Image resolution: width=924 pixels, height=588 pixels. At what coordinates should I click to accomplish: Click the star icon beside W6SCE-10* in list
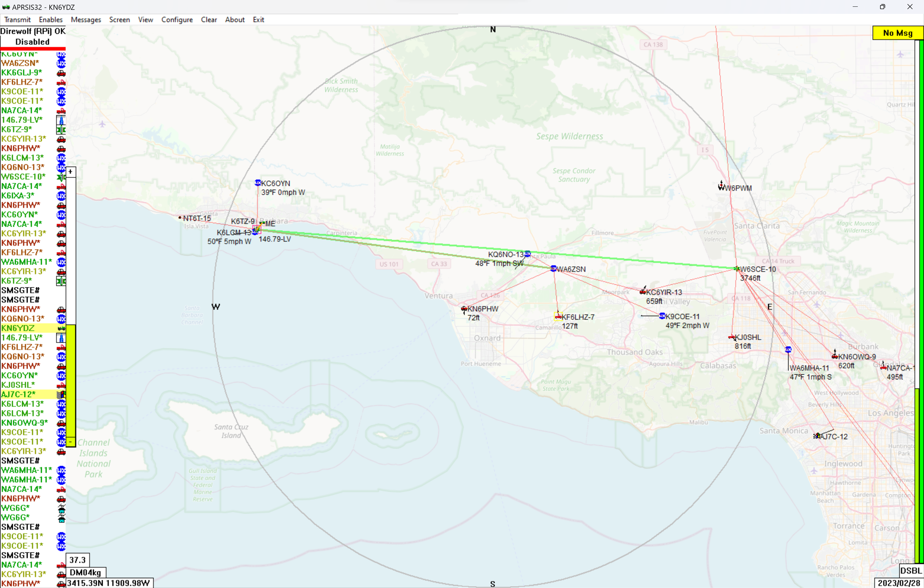point(61,177)
